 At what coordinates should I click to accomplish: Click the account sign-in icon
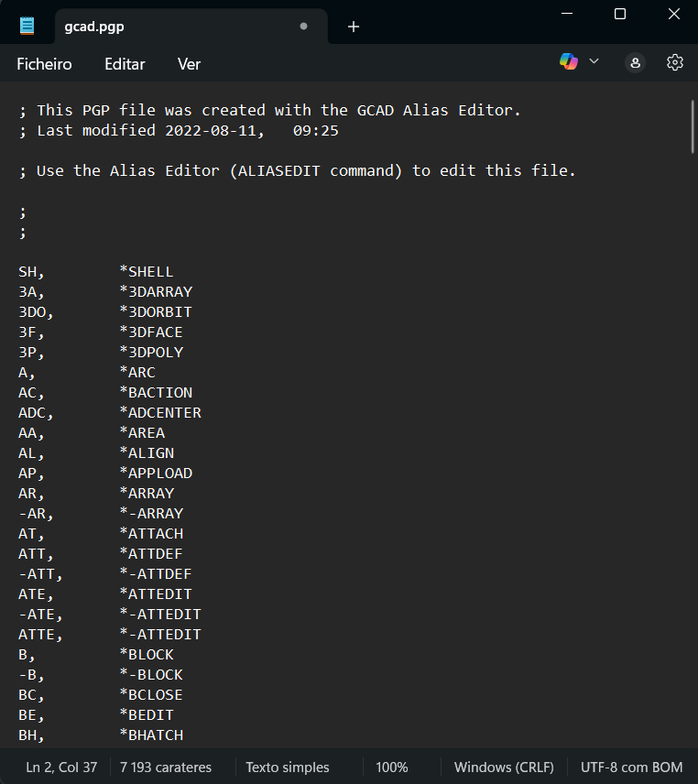click(x=635, y=62)
